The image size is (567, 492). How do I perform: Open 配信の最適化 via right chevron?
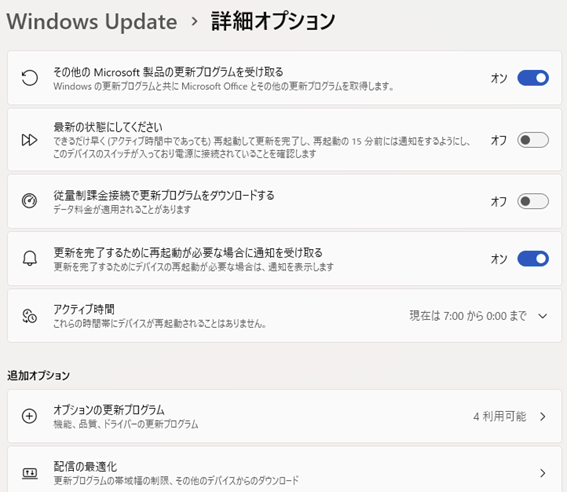[543, 473]
